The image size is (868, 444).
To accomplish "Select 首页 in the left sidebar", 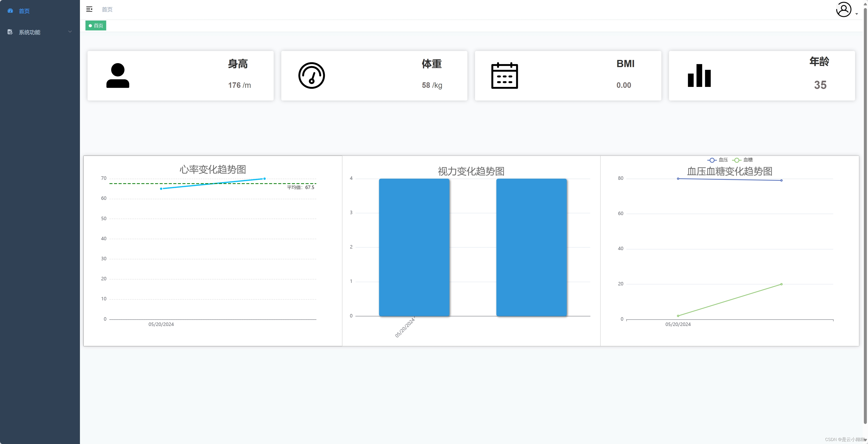I will coord(24,11).
